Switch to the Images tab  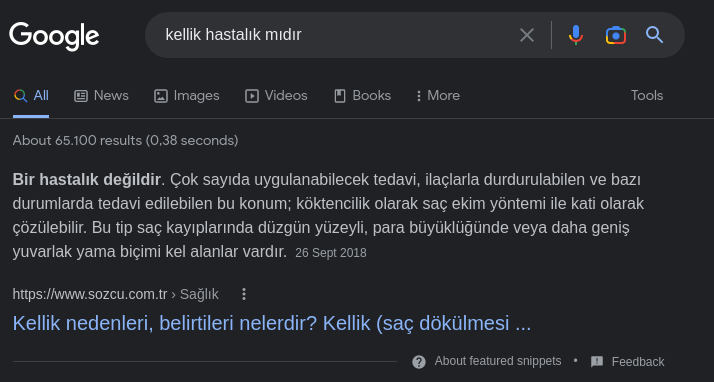187,96
